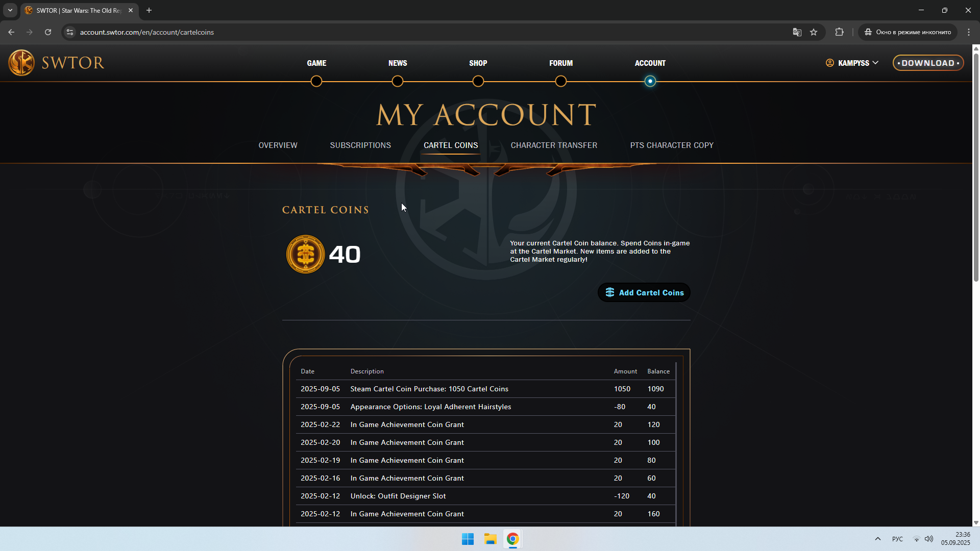Open the tab search dropdown arrow
The height and width of the screenshot is (551, 980).
[10, 10]
